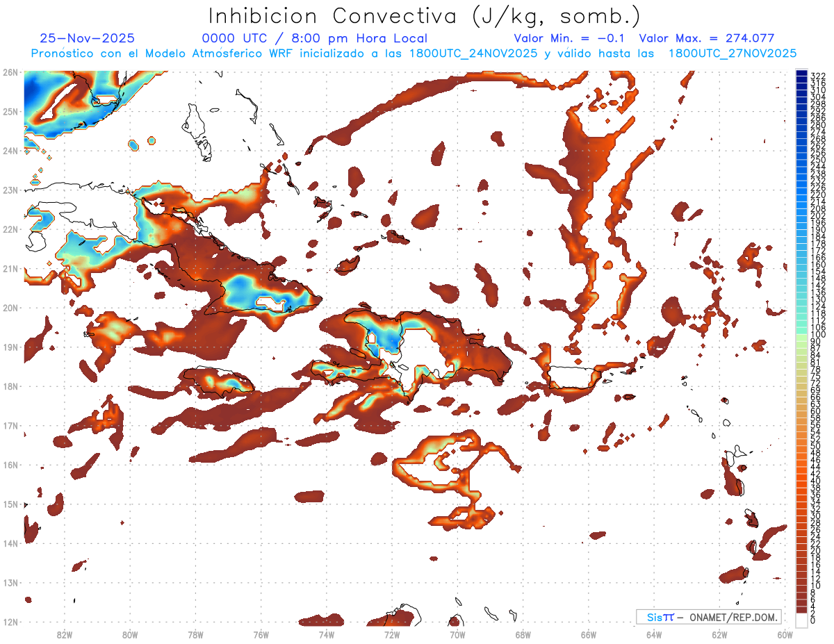Click the '72W' longitude label
Screen dimensions: 834x644
pyautogui.click(x=392, y=634)
